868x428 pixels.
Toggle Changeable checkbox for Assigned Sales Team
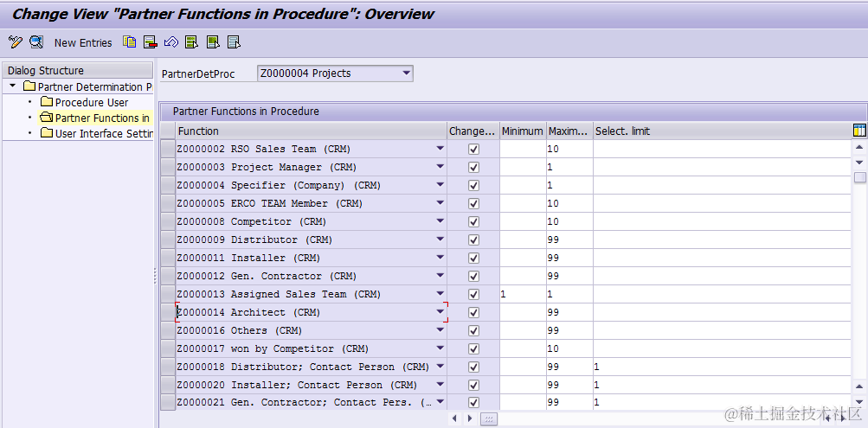tap(473, 294)
